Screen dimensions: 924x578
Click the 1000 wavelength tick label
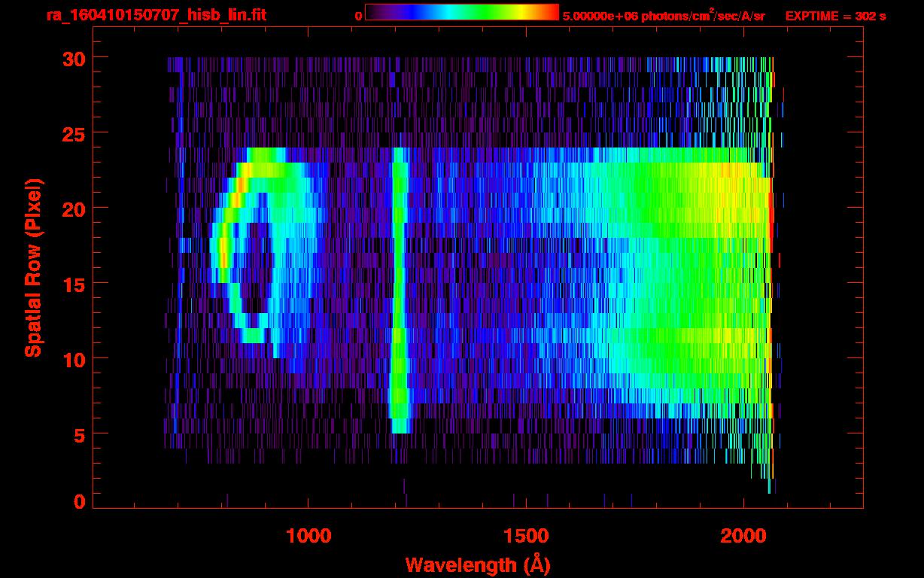[x=308, y=536]
